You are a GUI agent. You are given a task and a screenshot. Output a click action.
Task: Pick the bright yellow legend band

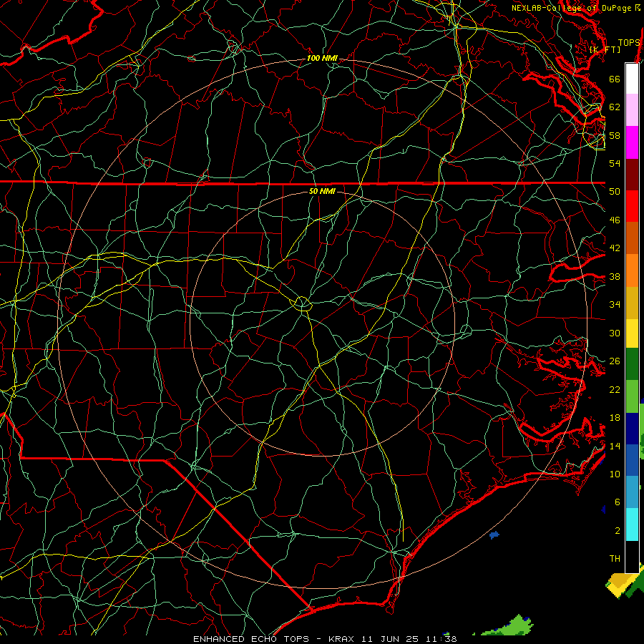(x=632, y=333)
